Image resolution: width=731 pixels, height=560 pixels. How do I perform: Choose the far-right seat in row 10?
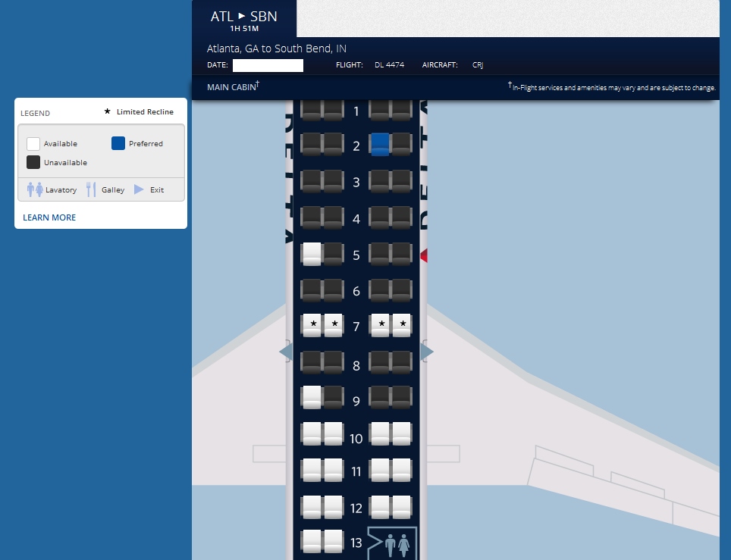(x=402, y=433)
